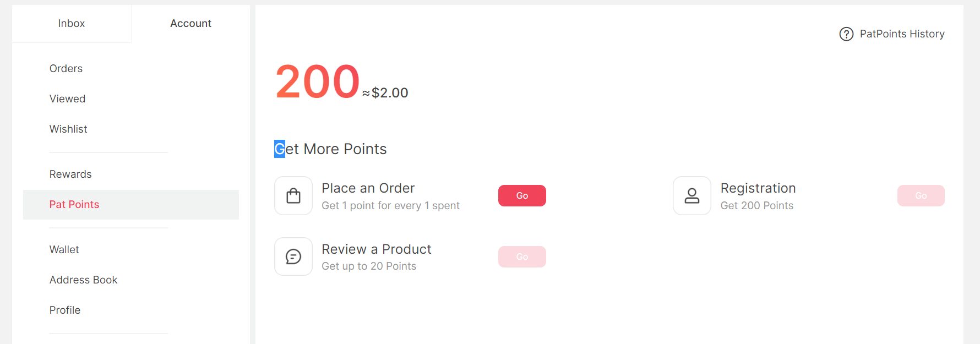Open the PatPoints History link
The image size is (980, 344).
tap(902, 34)
